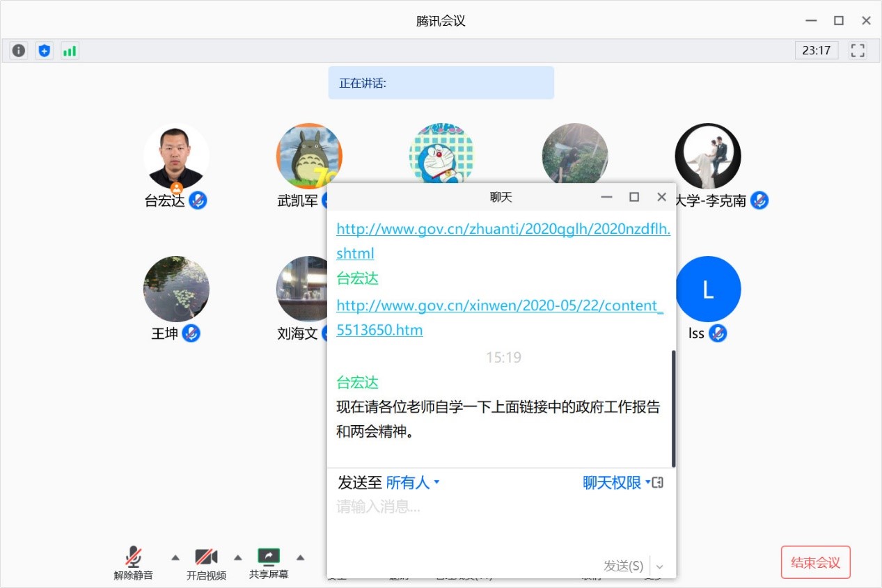Unmute microphone with 解除静音
This screenshot has width=882, height=588.
134,563
